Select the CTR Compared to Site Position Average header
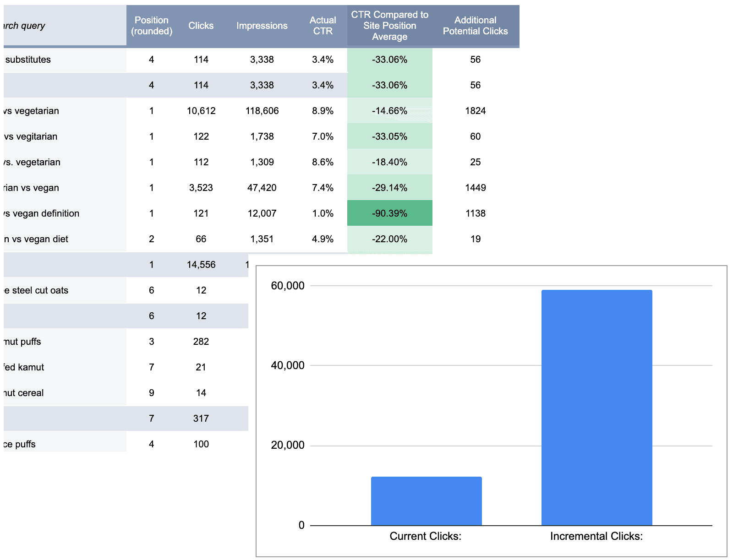 389,26
